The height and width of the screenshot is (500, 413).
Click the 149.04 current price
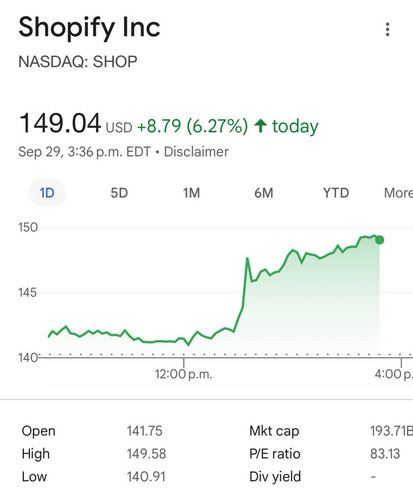[60, 123]
